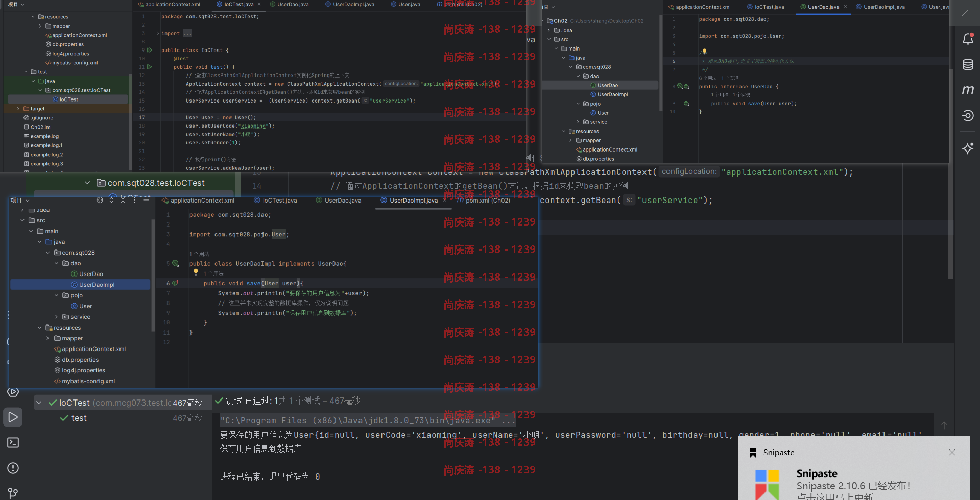Switch to UserDaoImpl.java tab right of UserDao.java
Screen dimensions: 980x500
click(x=880, y=7)
